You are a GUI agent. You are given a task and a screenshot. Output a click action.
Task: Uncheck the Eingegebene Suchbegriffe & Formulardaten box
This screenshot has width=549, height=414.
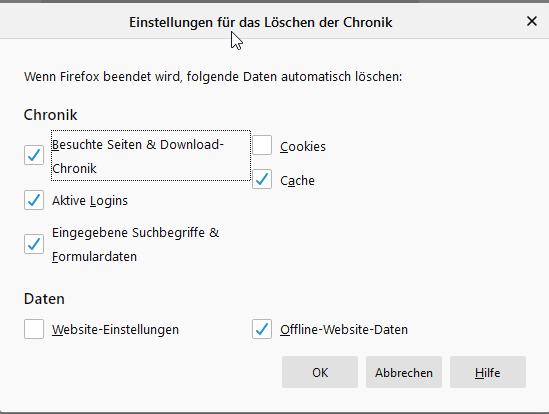coord(34,244)
